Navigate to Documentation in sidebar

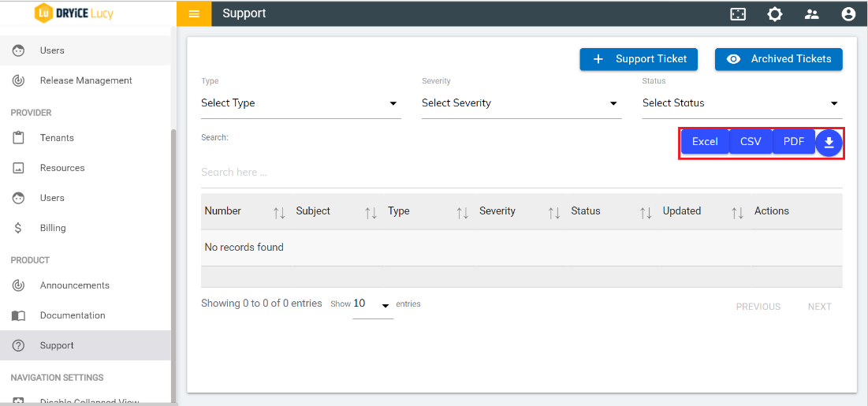(73, 315)
